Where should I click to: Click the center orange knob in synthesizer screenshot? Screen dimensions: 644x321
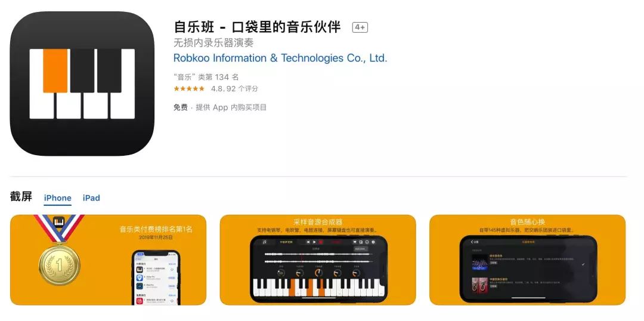point(318,273)
